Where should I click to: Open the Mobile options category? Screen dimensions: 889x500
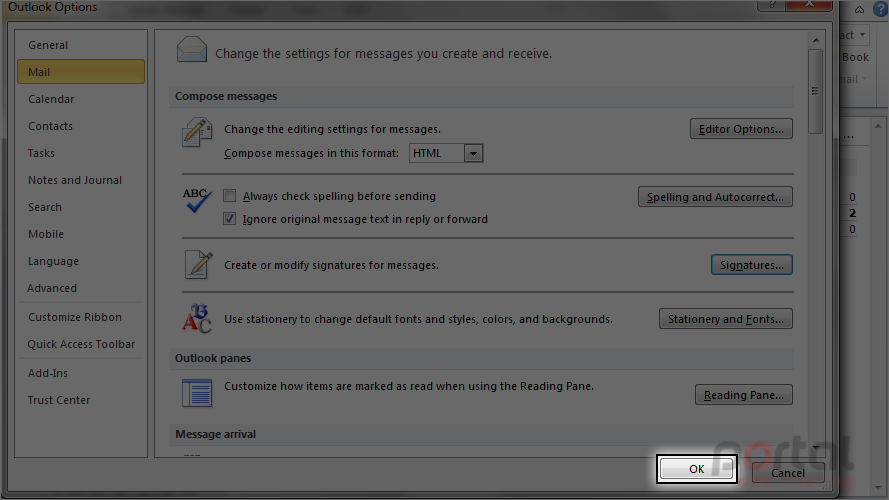pyautogui.click(x=81, y=234)
